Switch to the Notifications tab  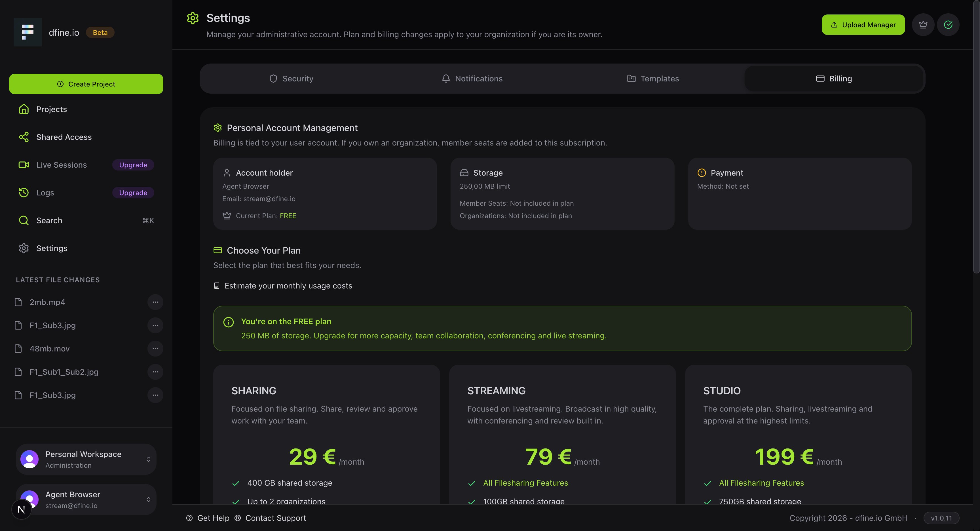tap(472, 78)
